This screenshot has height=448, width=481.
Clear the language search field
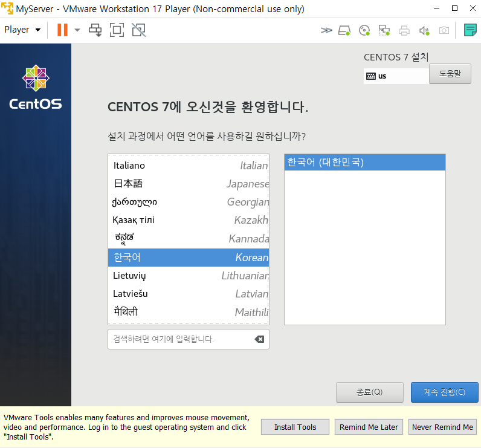coord(259,339)
